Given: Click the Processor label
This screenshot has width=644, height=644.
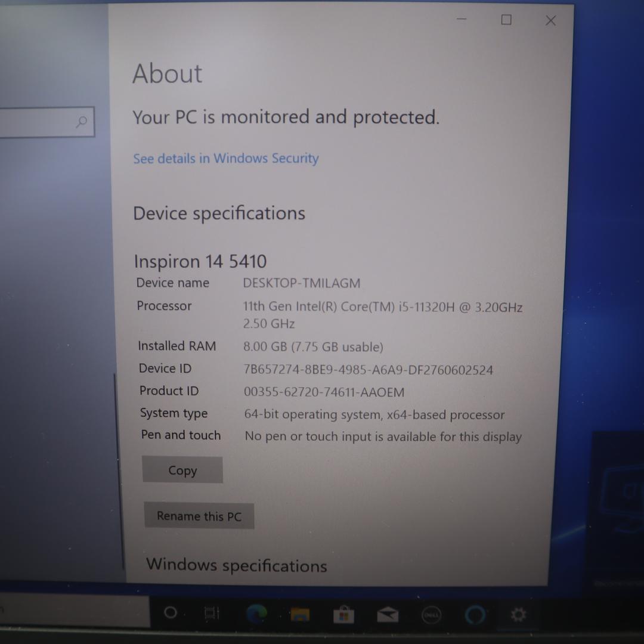Looking at the screenshot, I should pyautogui.click(x=165, y=306).
